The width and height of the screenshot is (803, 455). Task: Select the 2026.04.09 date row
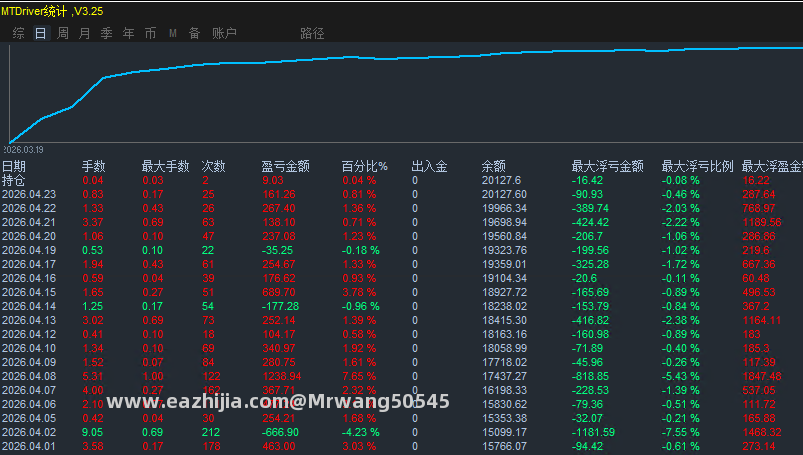pos(29,362)
